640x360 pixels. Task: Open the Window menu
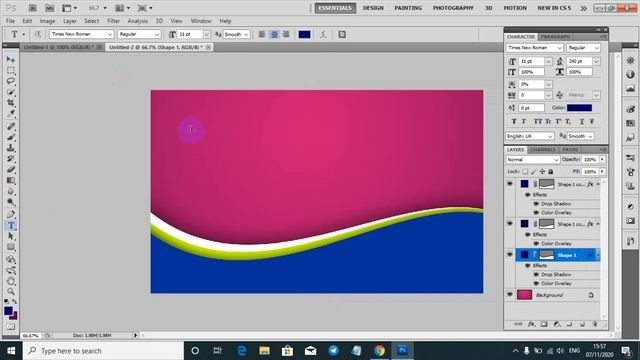pyautogui.click(x=201, y=21)
